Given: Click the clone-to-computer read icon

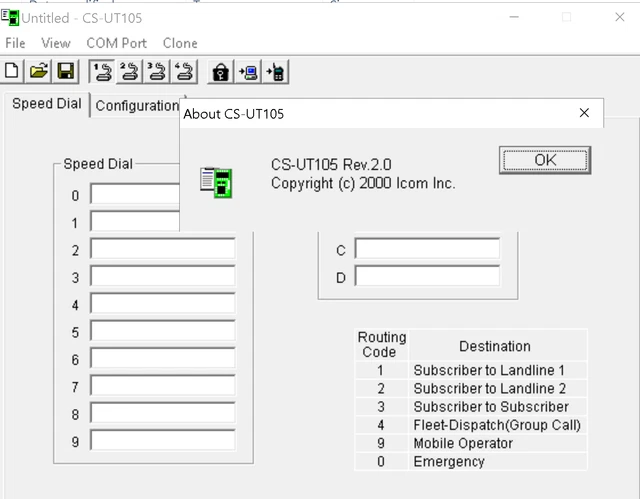Looking at the screenshot, I should [248, 71].
